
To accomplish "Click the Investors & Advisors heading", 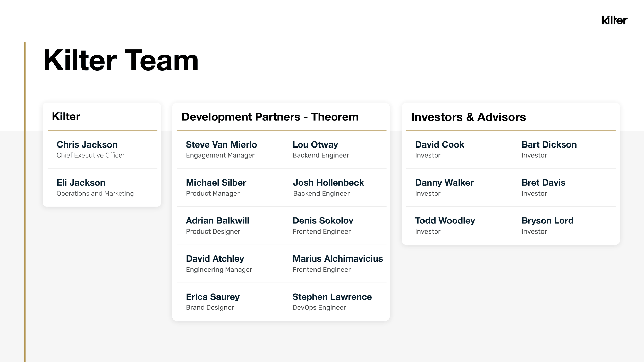I will point(468,117).
